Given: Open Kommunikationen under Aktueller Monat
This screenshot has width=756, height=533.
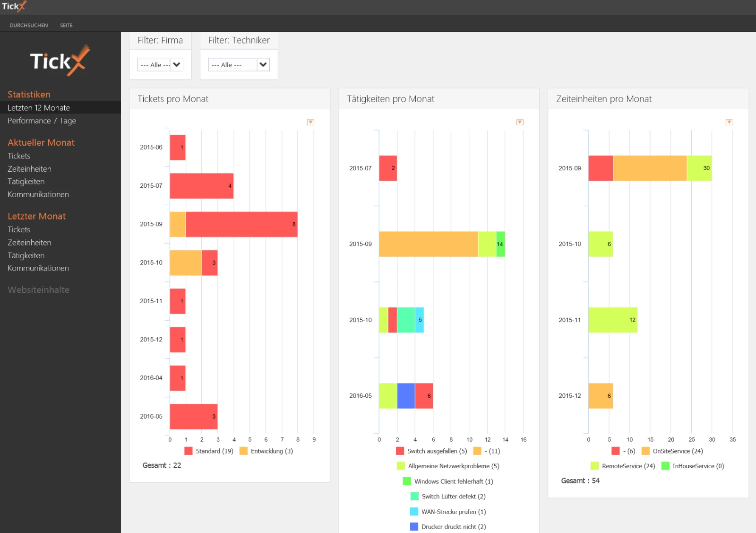Looking at the screenshot, I should (x=38, y=194).
